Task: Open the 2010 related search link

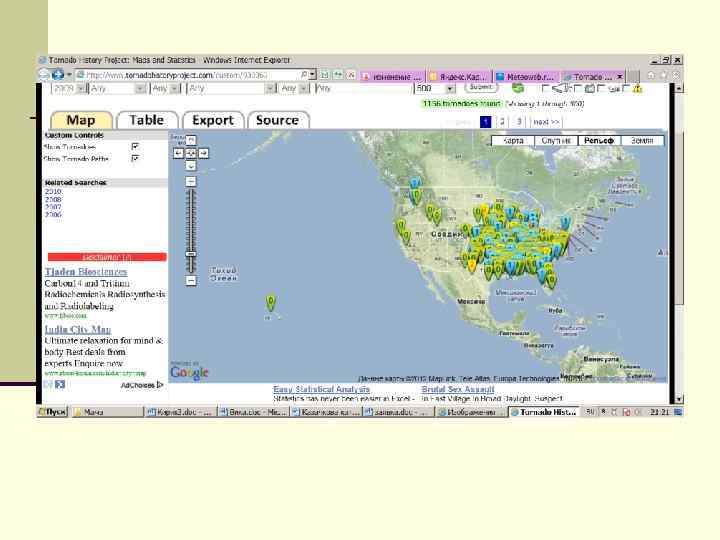Action: [x=53, y=191]
